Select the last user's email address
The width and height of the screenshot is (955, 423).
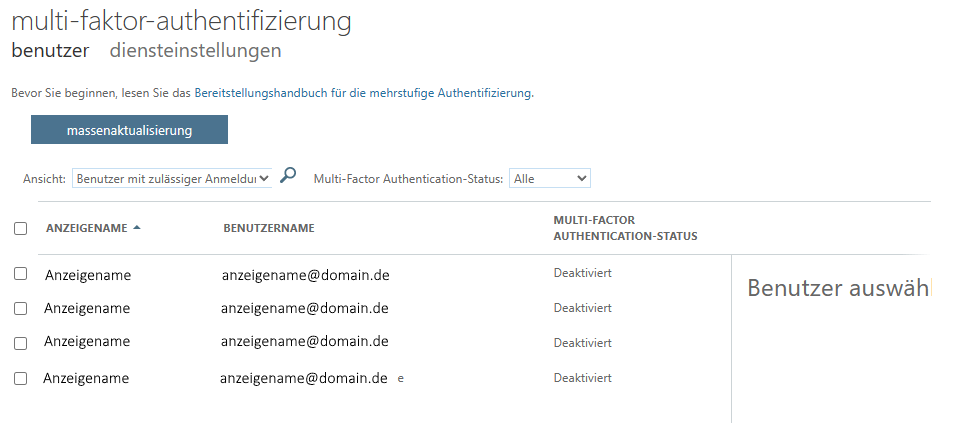[x=303, y=378]
